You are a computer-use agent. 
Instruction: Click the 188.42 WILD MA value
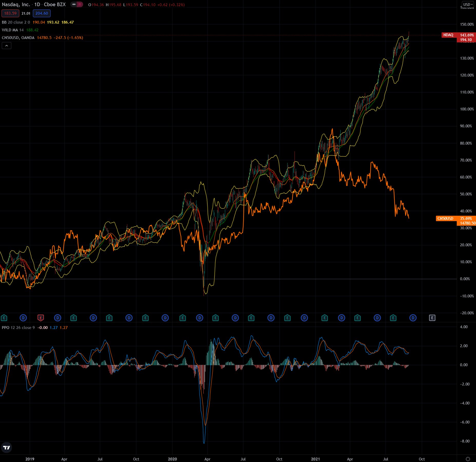tap(32, 30)
